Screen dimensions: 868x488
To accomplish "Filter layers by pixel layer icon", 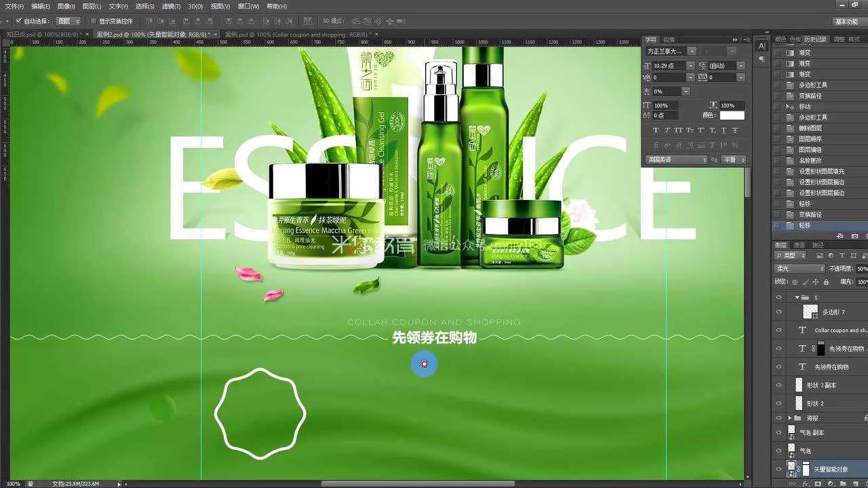I will [x=820, y=256].
